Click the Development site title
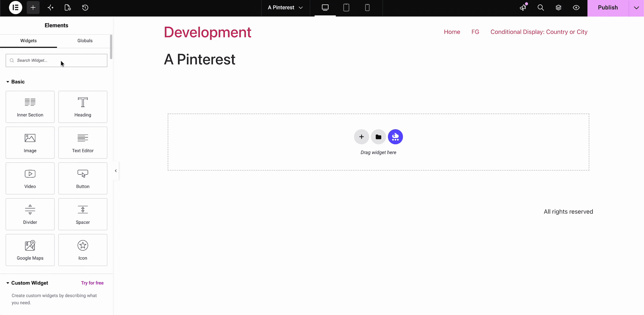This screenshot has height=315, width=644. tap(208, 32)
